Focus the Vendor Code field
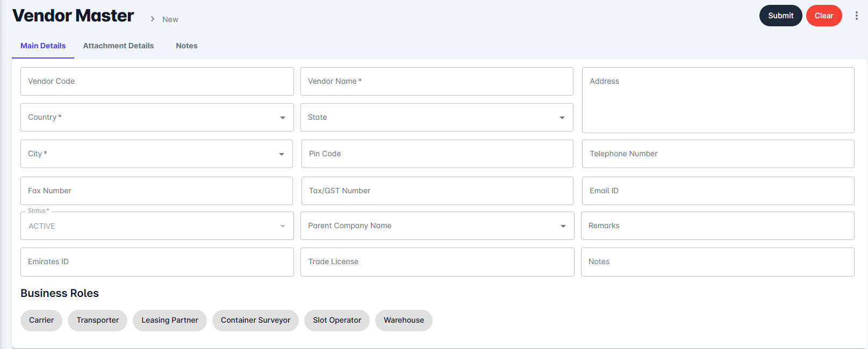 point(157,81)
